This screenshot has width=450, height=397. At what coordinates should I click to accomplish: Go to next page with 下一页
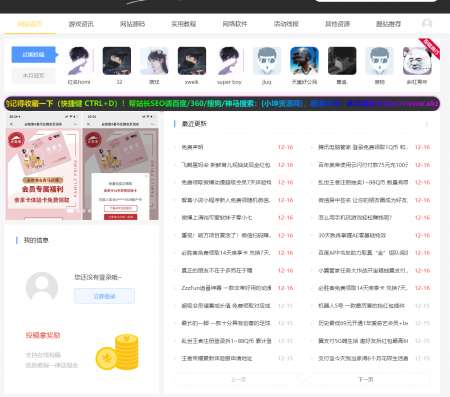click(365, 379)
